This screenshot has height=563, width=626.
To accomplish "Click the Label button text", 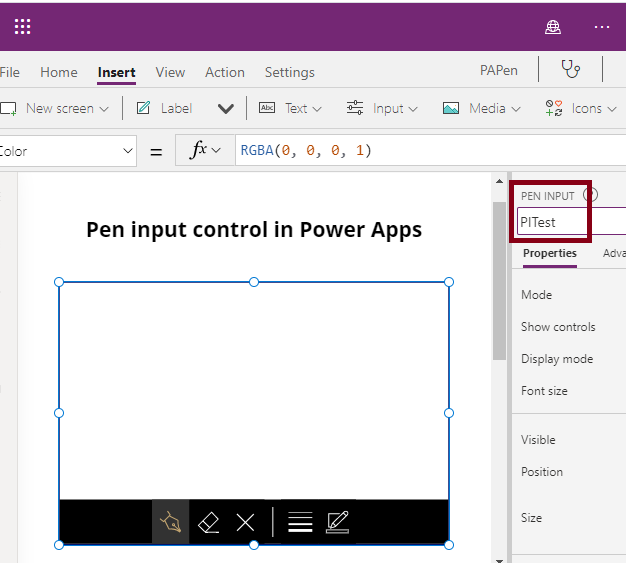I will [x=176, y=108].
